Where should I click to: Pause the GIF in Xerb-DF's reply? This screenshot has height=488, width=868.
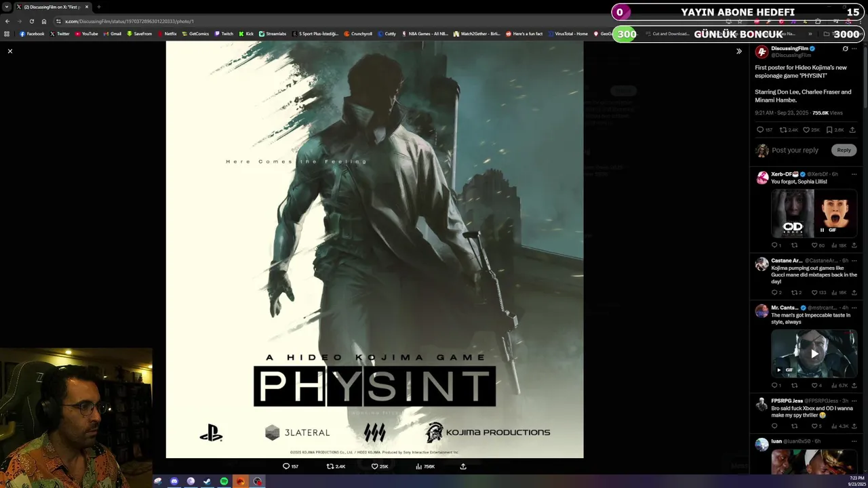coord(822,230)
